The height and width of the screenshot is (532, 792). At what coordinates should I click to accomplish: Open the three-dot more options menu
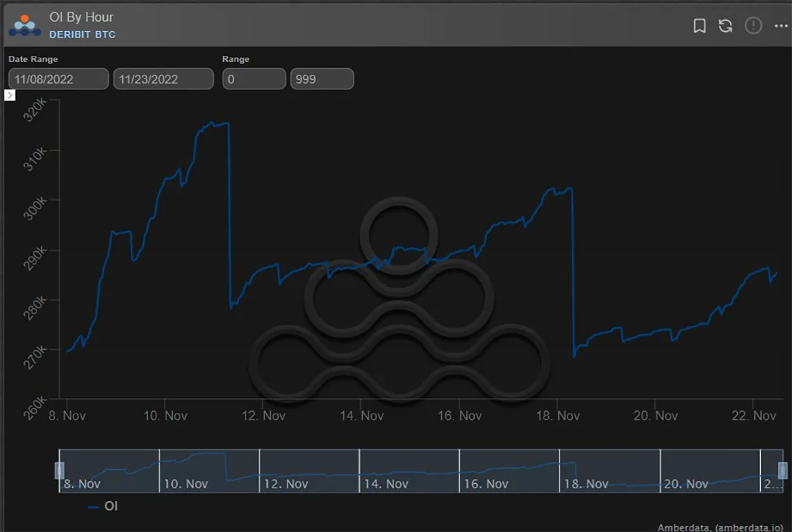pos(781,25)
